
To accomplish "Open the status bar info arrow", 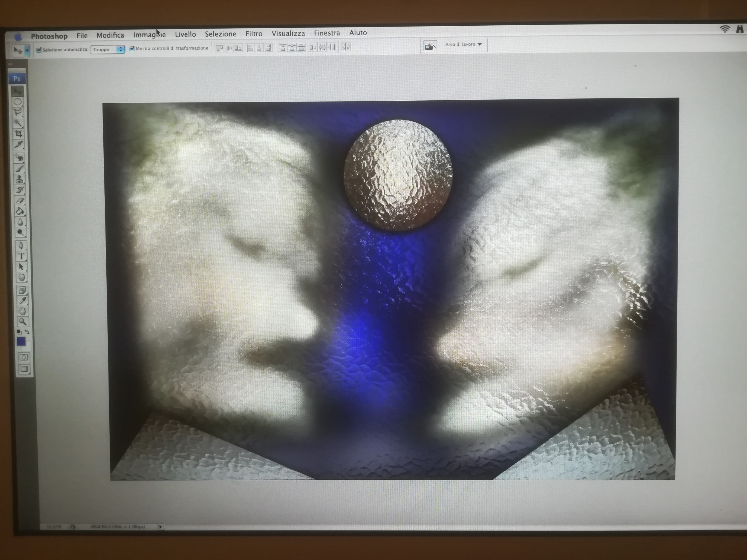I will coord(160,527).
